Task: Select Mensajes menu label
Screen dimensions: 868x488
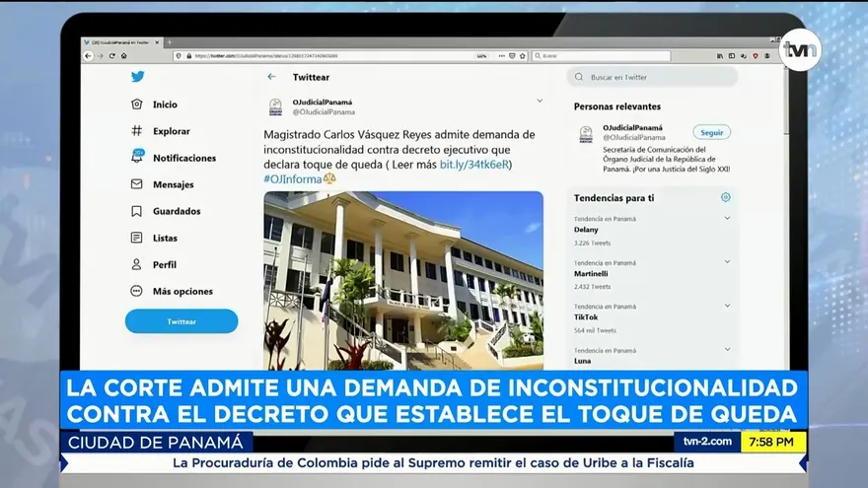Action: click(174, 184)
